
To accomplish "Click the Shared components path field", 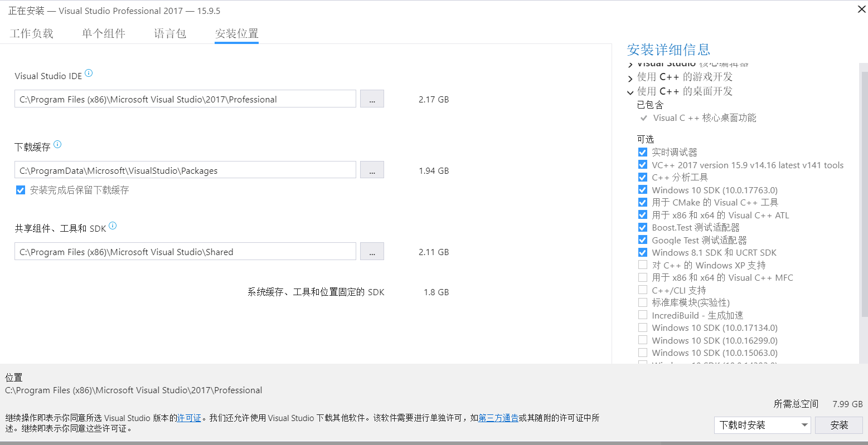I will (x=185, y=251).
